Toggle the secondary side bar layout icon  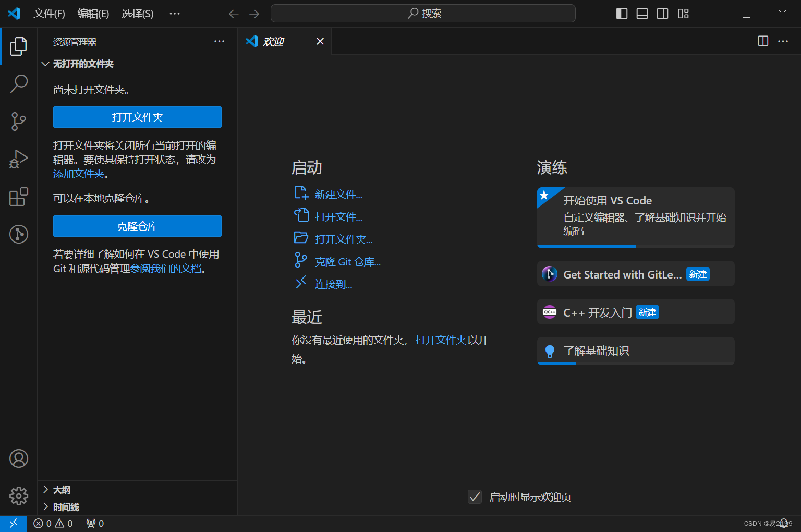662,14
